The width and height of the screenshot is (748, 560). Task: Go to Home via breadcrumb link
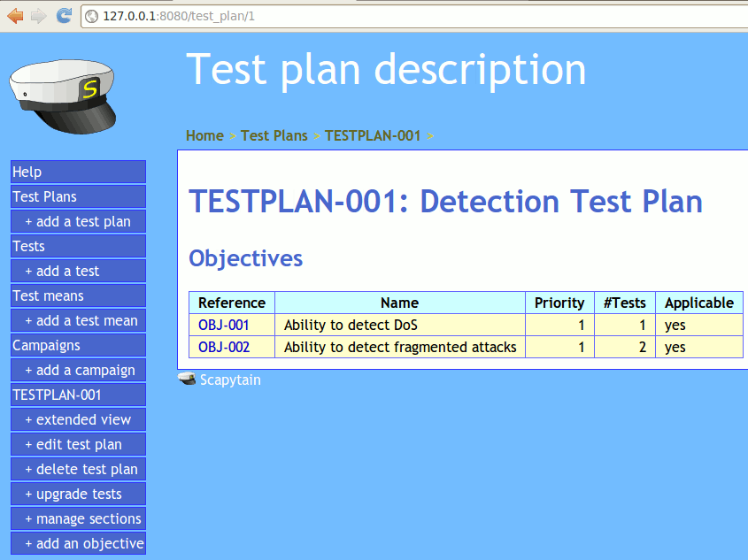point(204,135)
